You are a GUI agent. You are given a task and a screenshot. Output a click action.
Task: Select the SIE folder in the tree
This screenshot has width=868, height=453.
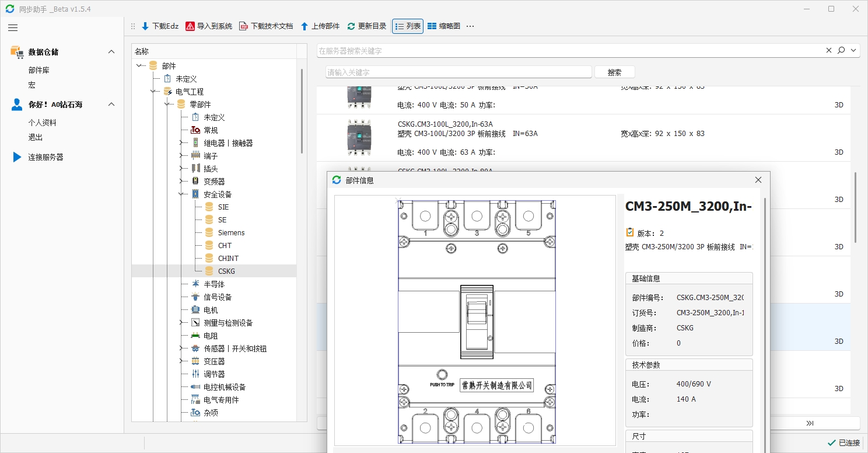point(223,207)
